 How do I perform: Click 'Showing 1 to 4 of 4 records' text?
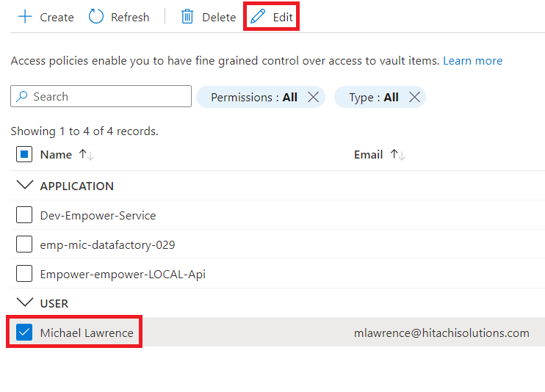tap(84, 131)
